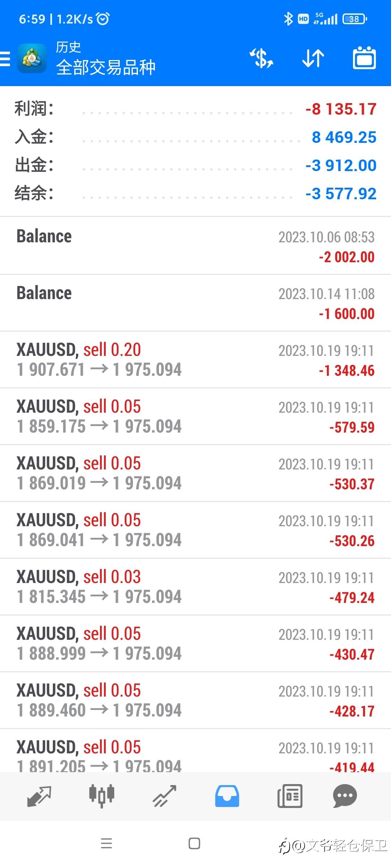Go to the Trade tab
391x868 pixels.
pyautogui.click(x=165, y=796)
